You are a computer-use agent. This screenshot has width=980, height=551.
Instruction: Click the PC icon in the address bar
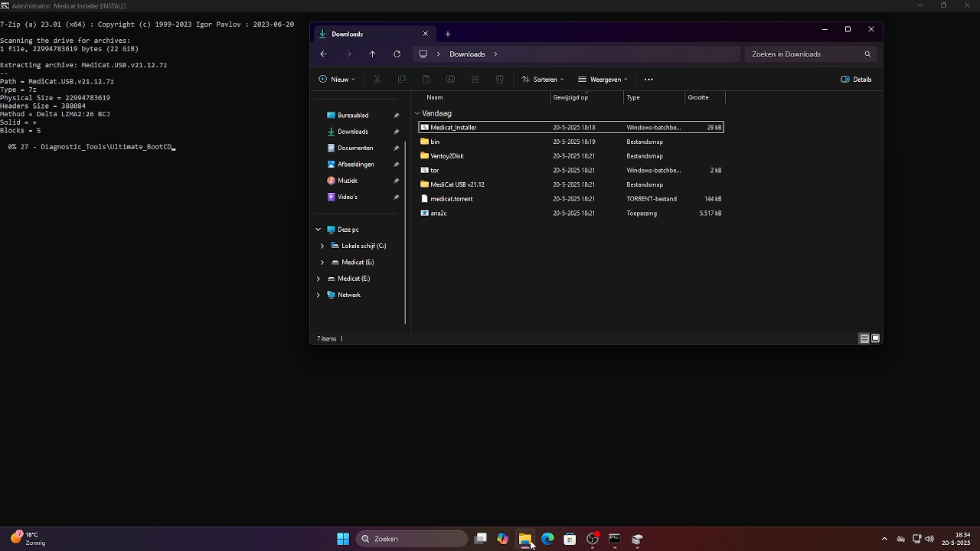click(x=423, y=54)
